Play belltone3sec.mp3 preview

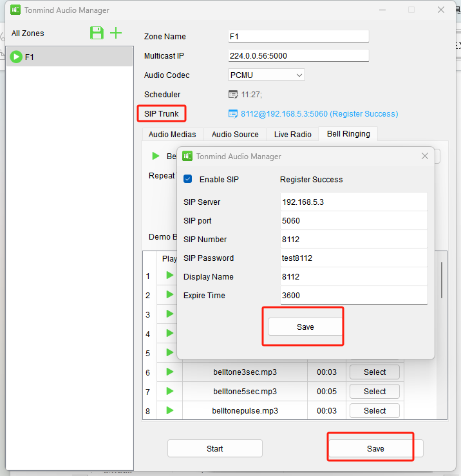(170, 372)
